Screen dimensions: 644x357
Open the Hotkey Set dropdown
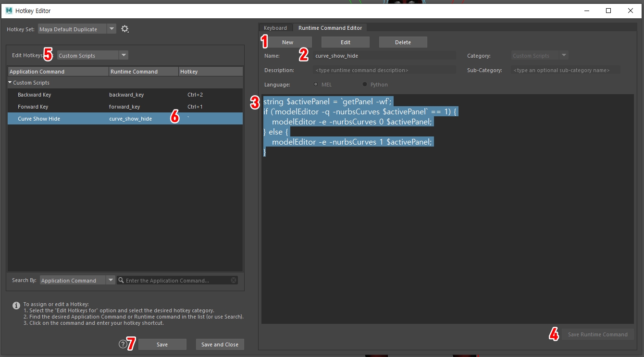(77, 29)
